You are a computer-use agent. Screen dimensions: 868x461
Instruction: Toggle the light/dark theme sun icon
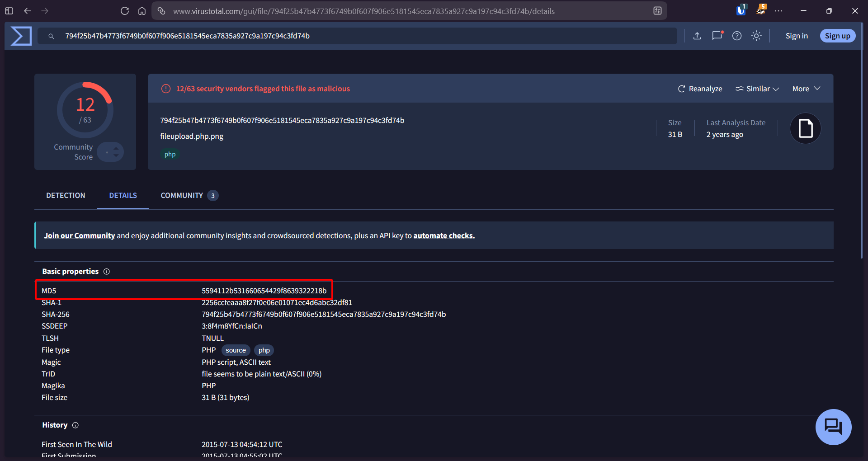(x=756, y=36)
